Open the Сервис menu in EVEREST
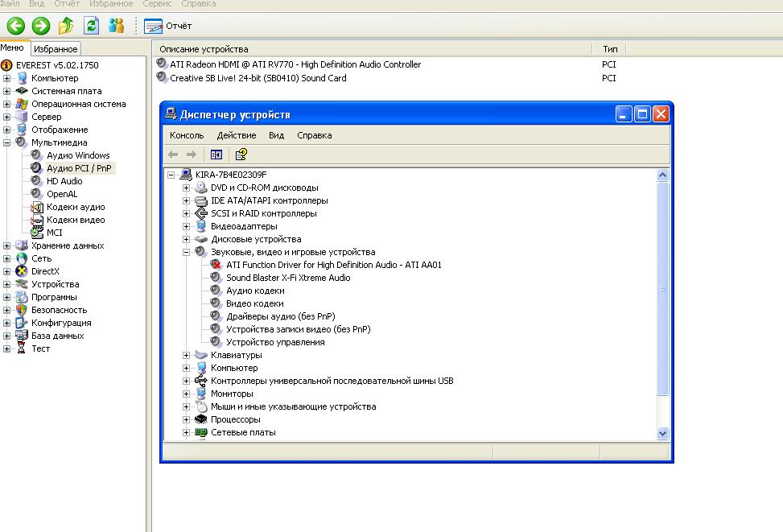Image resolution: width=783 pixels, height=532 pixels. click(x=157, y=3)
